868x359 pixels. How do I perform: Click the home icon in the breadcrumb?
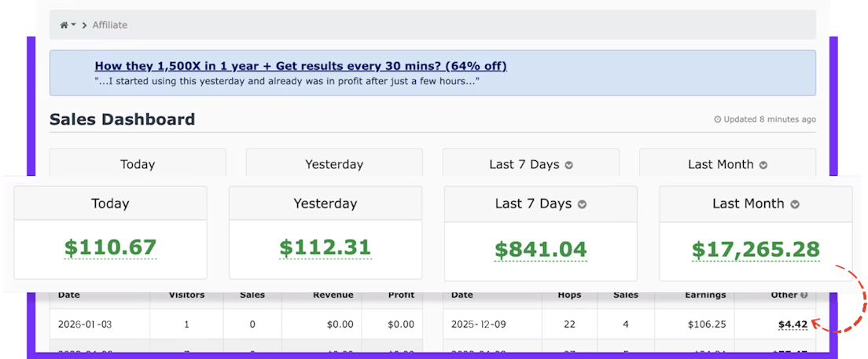coord(64,25)
